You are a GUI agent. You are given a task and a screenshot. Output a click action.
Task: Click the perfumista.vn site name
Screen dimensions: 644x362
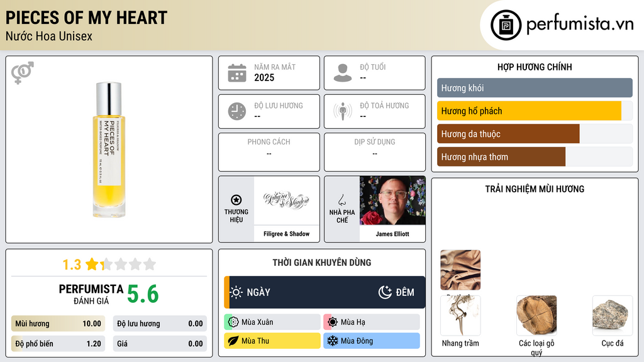[x=580, y=24]
